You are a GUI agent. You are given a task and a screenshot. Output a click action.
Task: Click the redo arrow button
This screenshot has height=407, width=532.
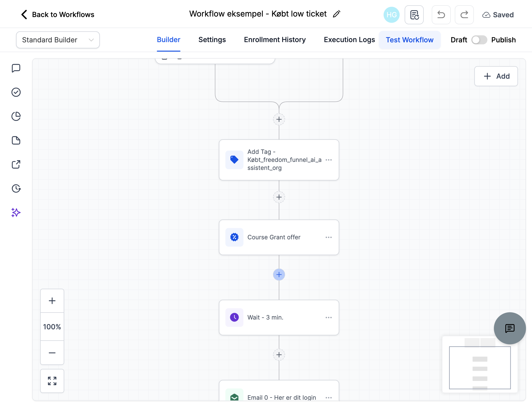pos(464,15)
